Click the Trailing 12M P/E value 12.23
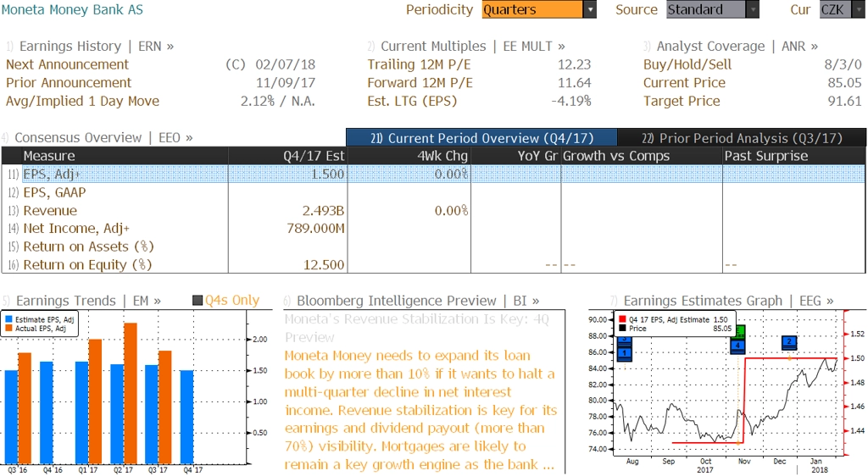Image resolution: width=868 pixels, height=476 pixels. 574,64
